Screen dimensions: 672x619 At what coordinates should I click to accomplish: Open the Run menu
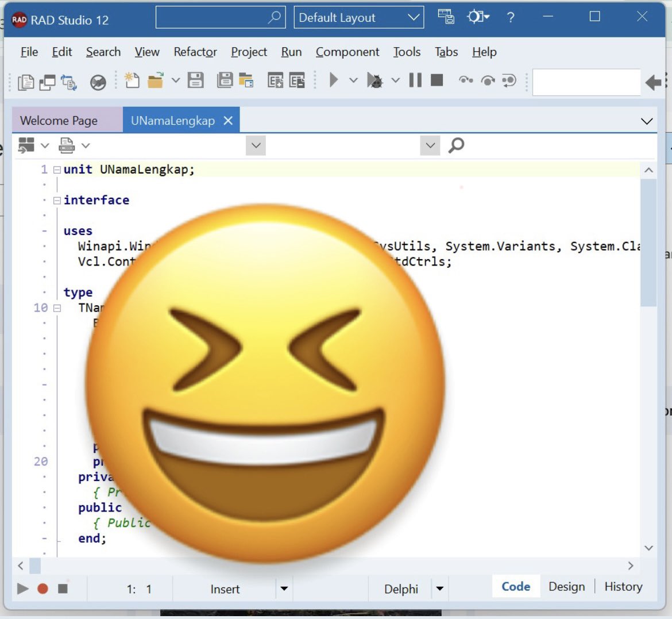coord(291,52)
